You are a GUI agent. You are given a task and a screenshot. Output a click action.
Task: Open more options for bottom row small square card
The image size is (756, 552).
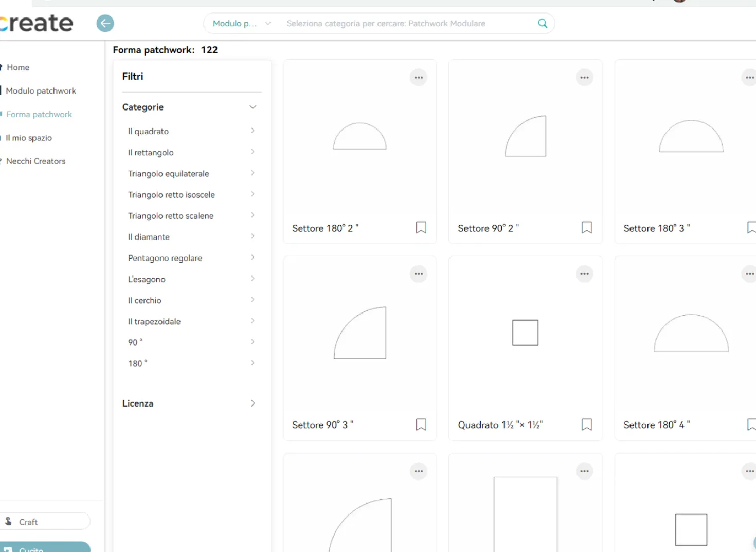(749, 471)
